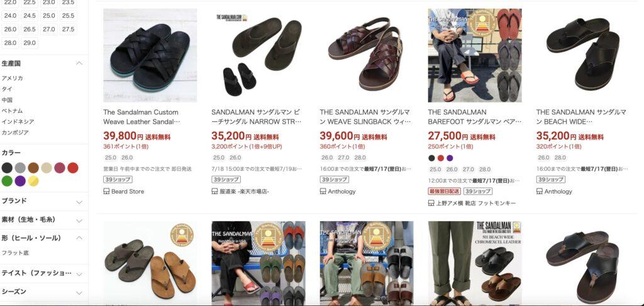Screen dimensions: 644x306
Task: Filter by country ベトナム
Action: tap(13, 111)
